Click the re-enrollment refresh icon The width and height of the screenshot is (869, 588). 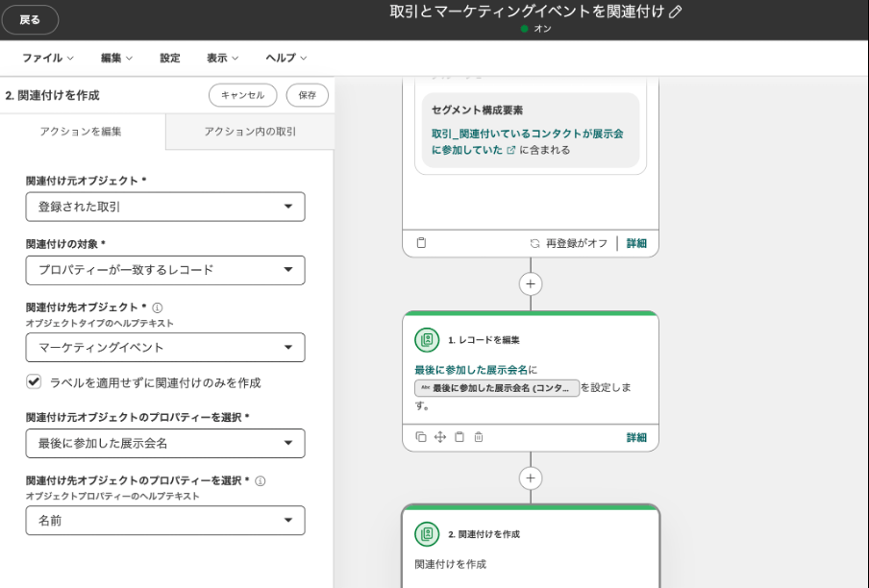534,243
